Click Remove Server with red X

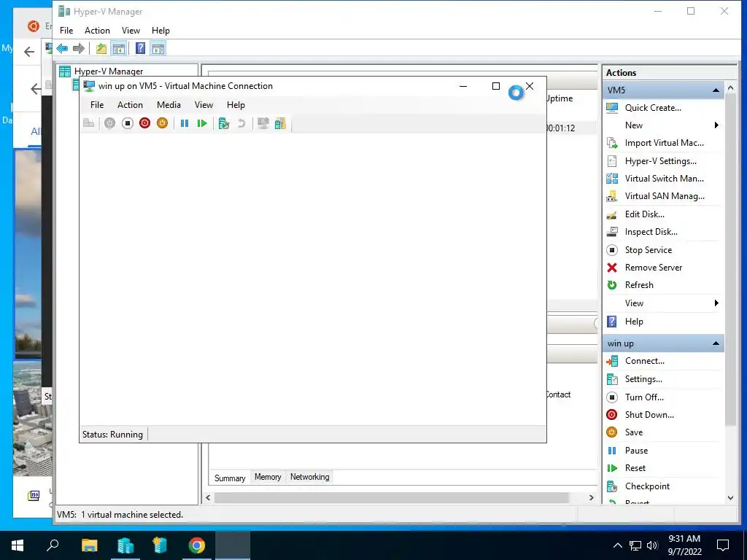coord(654,268)
